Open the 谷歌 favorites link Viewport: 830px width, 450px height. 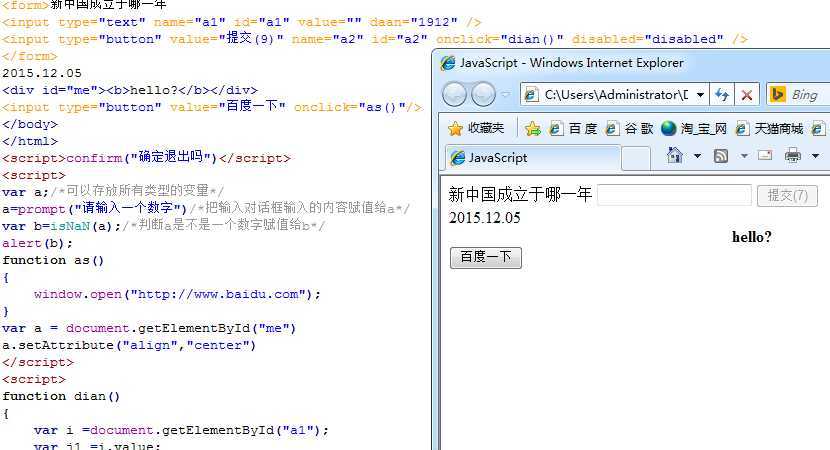point(629,129)
